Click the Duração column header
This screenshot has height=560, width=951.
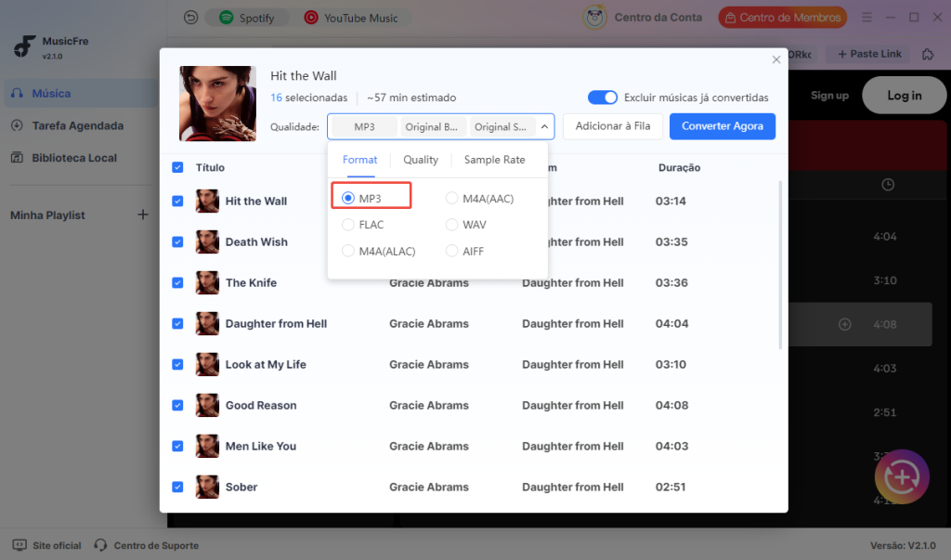coord(679,167)
